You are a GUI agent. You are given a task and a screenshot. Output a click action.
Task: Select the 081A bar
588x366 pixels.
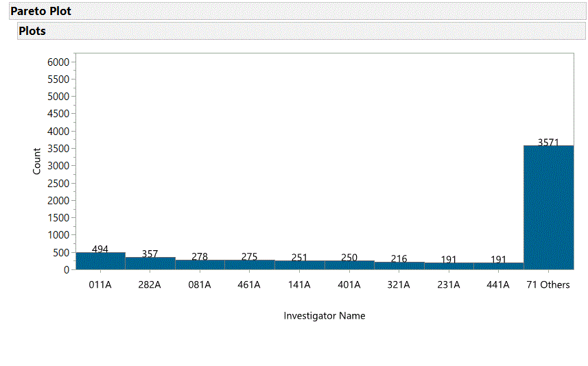pyautogui.click(x=200, y=265)
